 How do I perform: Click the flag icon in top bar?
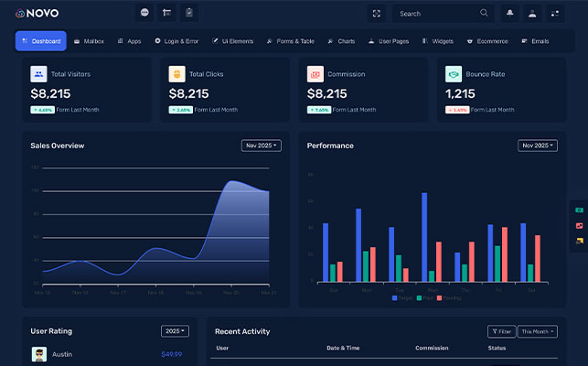166,13
